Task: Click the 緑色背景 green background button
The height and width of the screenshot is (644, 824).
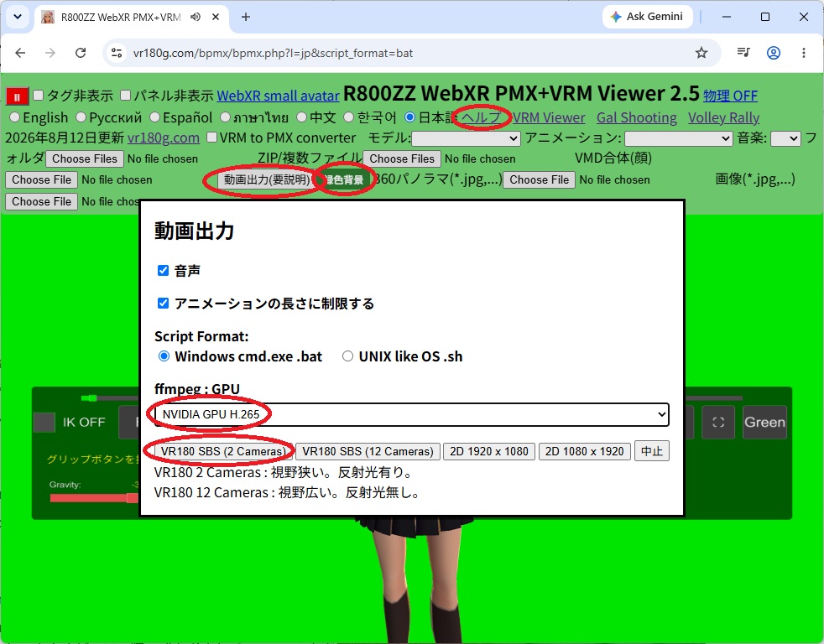Action: point(344,179)
